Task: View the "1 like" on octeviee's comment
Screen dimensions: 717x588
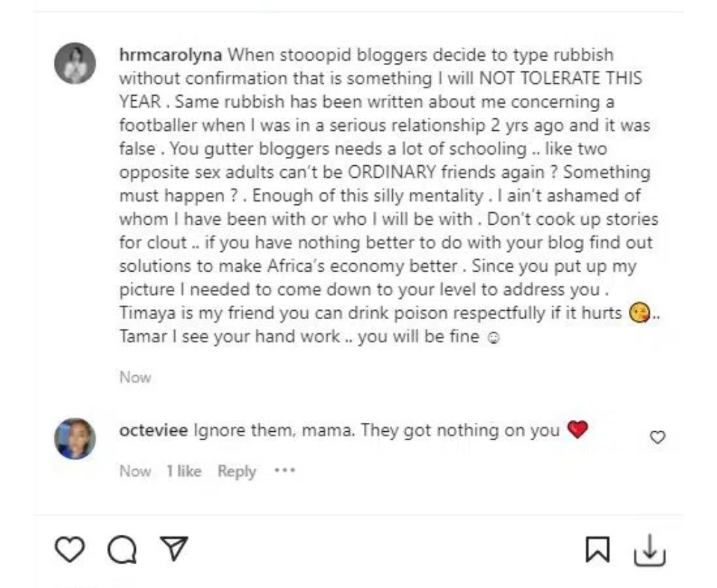Action: coord(183,471)
